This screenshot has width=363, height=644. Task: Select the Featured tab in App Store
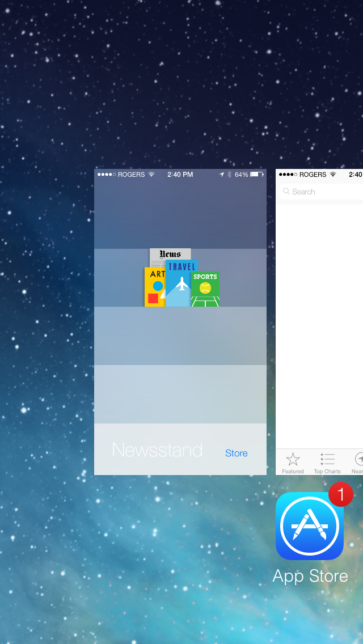point(293,463)
